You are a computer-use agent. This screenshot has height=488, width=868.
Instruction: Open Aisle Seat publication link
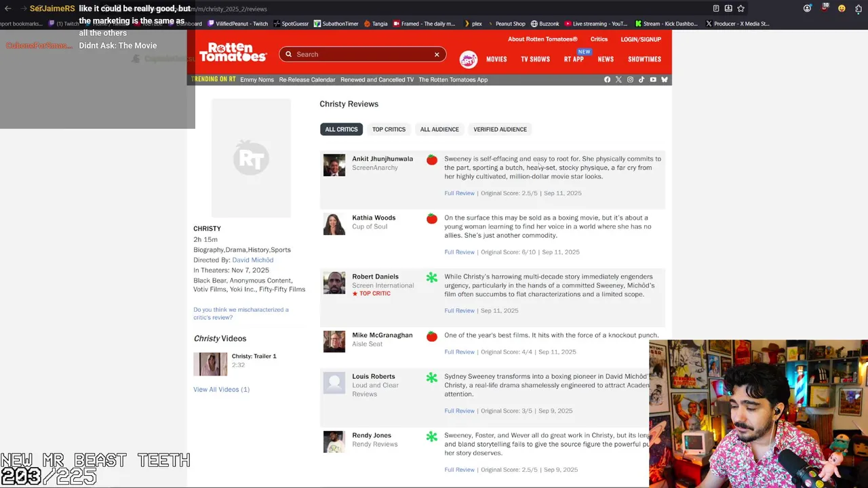click(x=367, y=344)
